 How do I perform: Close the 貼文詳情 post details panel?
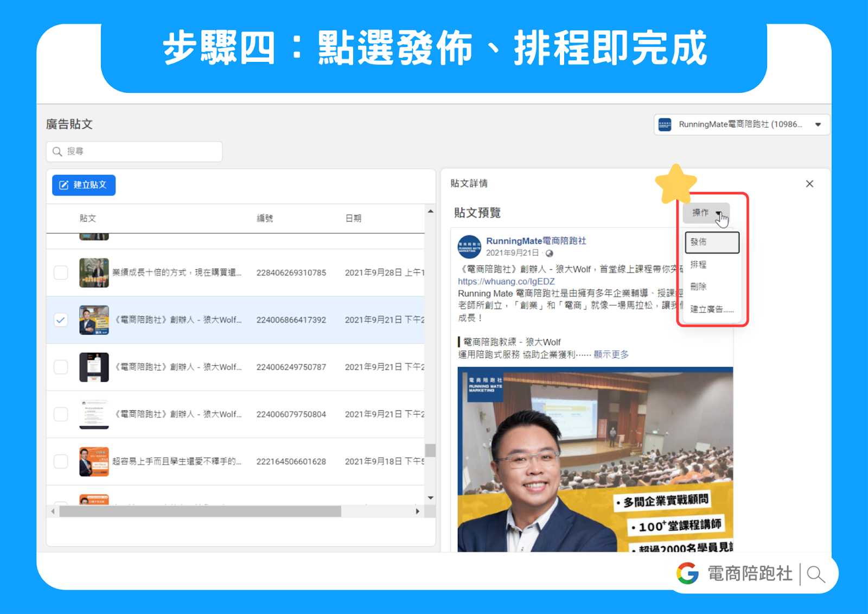click(809, 183)
